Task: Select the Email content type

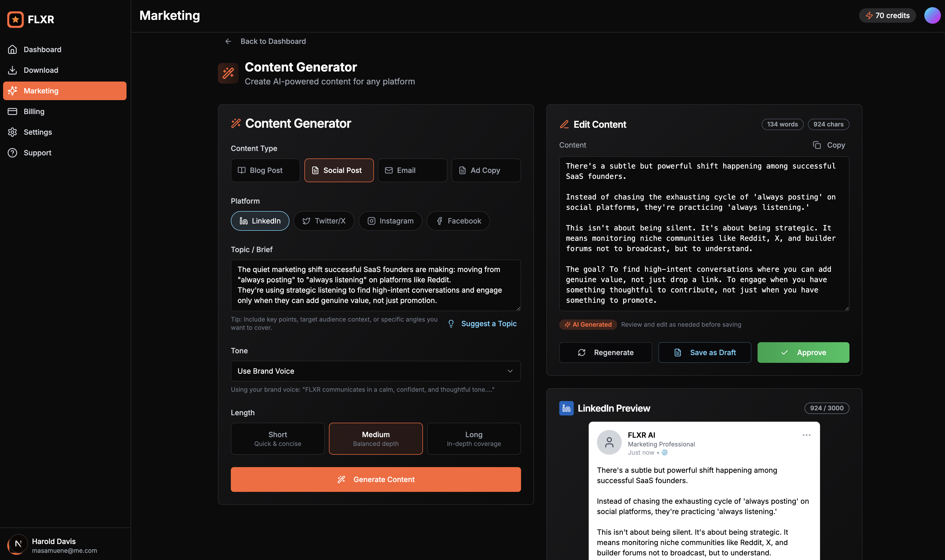Action: (412, 170)
